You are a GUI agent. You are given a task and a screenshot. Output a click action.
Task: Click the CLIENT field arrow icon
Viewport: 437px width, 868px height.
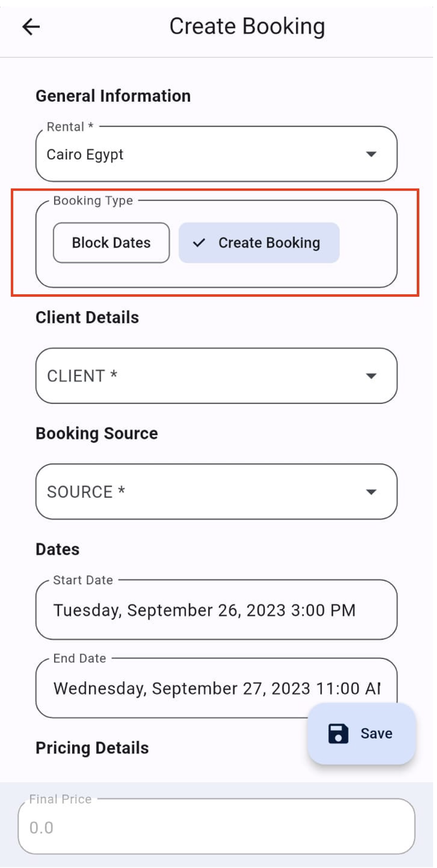coord(371,376)
